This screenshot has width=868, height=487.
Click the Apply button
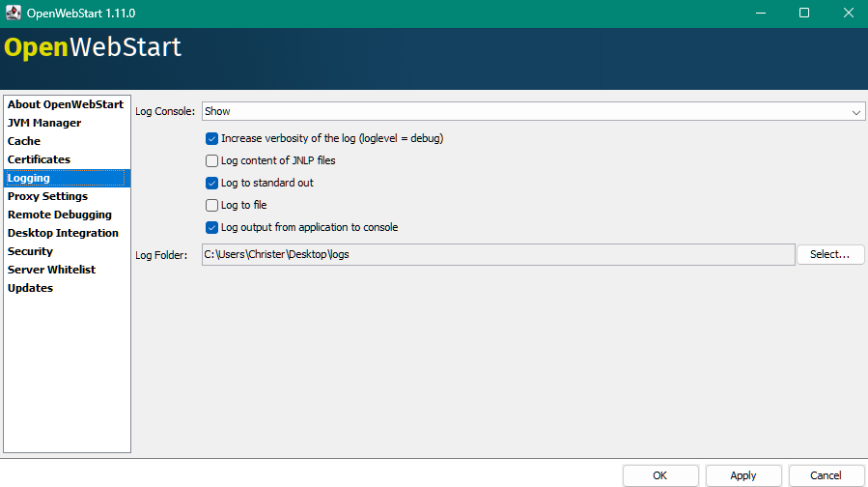tap(742, 475)
